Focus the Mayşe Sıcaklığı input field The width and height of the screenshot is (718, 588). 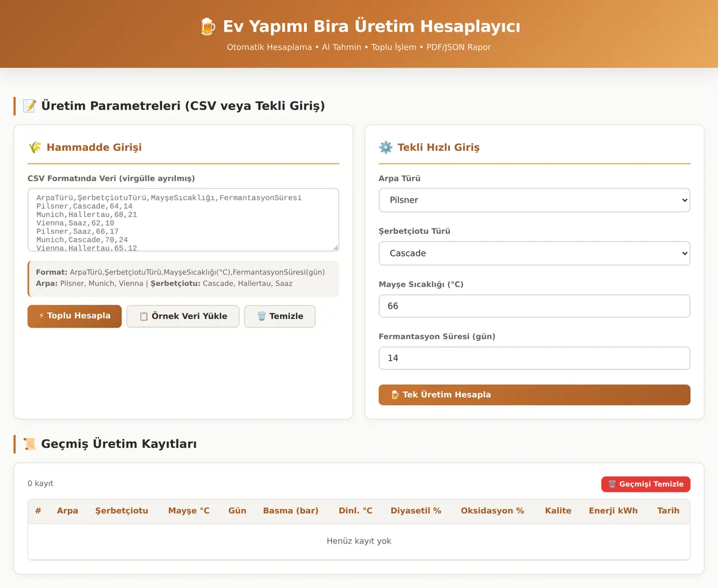(x=534, y=306)
